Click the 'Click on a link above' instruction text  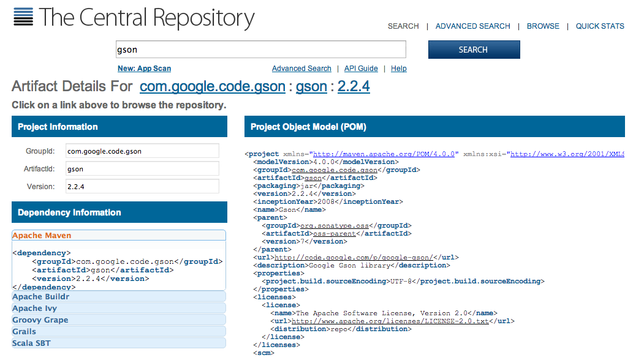[119, 105]
